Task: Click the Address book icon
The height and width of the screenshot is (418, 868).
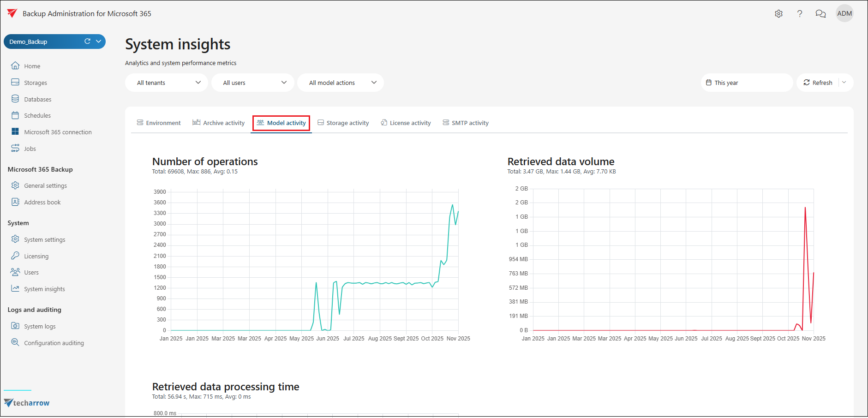Action: click(x=15, y=202)
